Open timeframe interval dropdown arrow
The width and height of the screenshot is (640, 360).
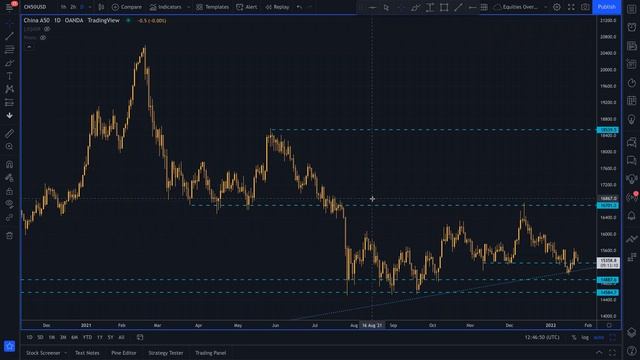90,7
